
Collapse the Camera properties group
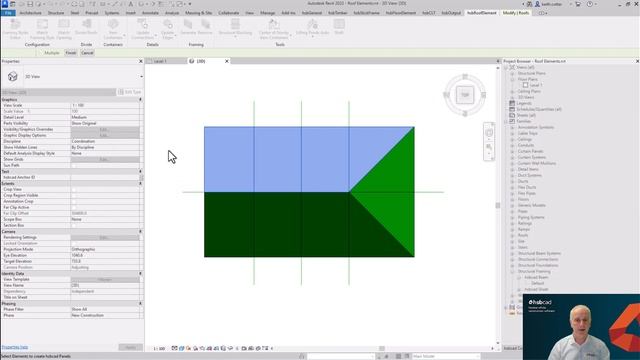point(140,231)
